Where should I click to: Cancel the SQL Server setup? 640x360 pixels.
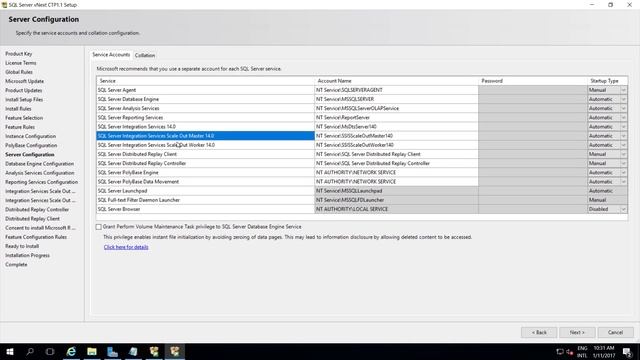pyautogui.click(x=616, y=332)
